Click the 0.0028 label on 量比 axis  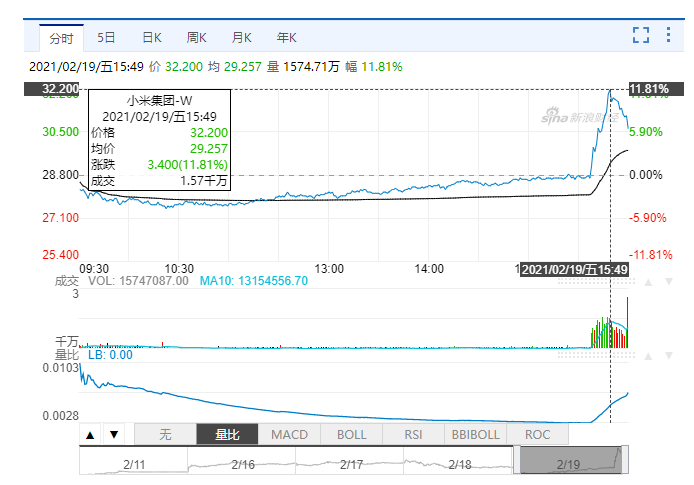pyautogui.click(x=61, y=416)
